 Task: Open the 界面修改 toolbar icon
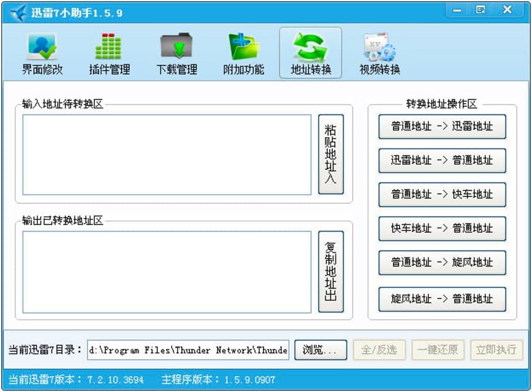[42, 53]
